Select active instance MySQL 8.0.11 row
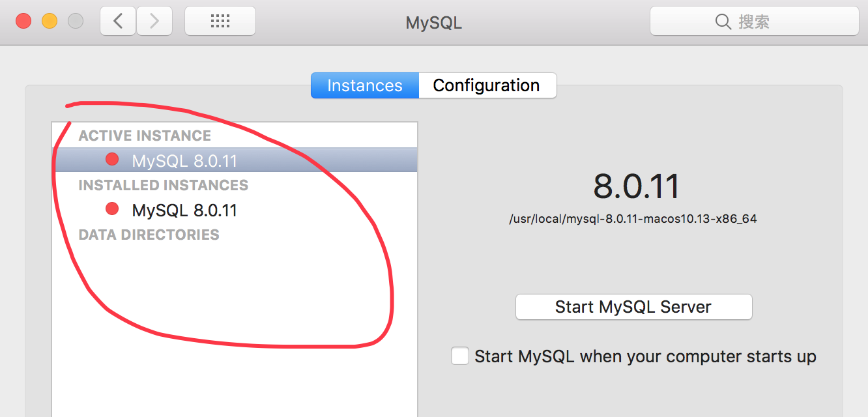The height and width of the screenshot is (417, 868). (235, 160)
